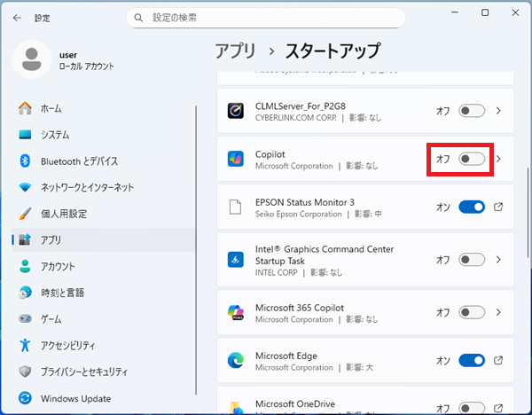This screenshot has height=415, width=532.
Task: Click the CLMLServer_For_P2G8 app icon
Action: click(236, 111)
